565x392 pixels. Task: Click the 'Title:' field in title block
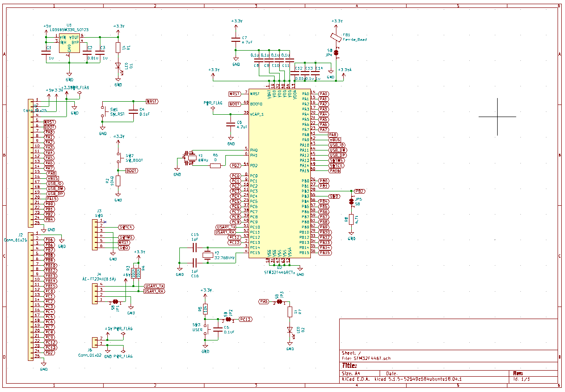[x=349, y=366]
